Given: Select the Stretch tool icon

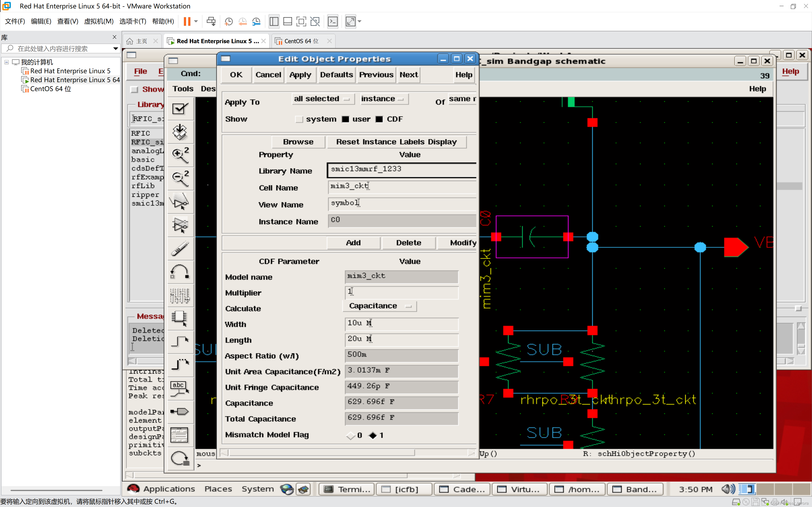Looking at the screenshot, I should (x=180, y=202).
